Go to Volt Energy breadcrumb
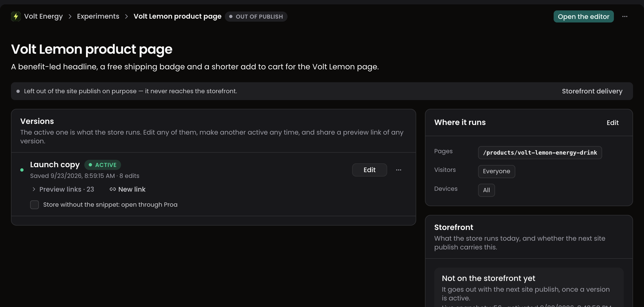Viewport: 644px width, 307px height. coord(44,16)
